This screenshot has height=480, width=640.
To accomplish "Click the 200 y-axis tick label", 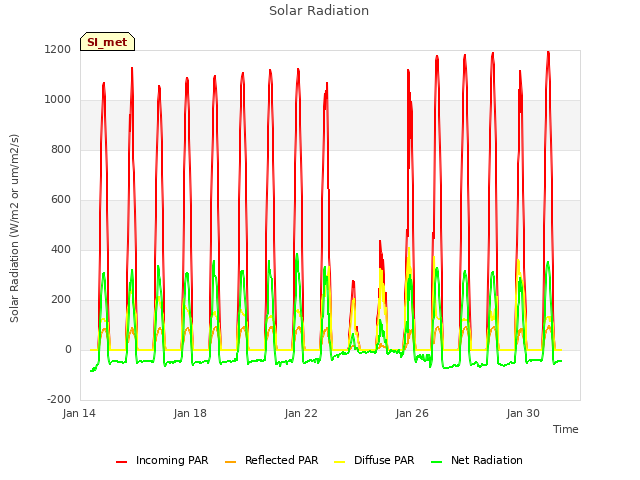I will (x=61, y=300).
